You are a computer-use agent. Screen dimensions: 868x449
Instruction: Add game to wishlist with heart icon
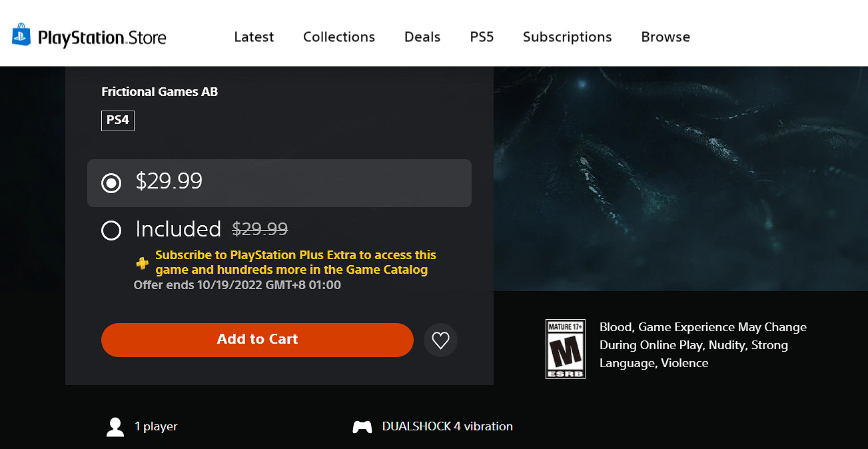click(x=440, y=340)
